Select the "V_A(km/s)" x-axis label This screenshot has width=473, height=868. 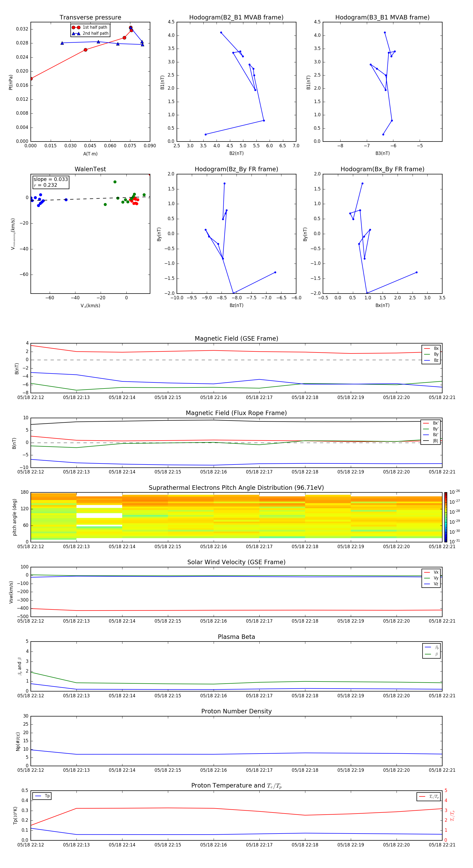[90, 306]
